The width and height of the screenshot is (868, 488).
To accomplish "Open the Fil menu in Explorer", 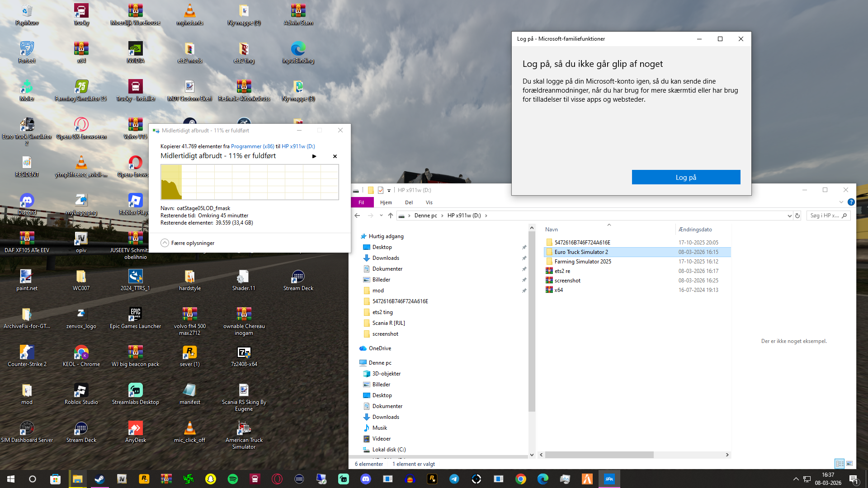I will click(x=361, y=202).
